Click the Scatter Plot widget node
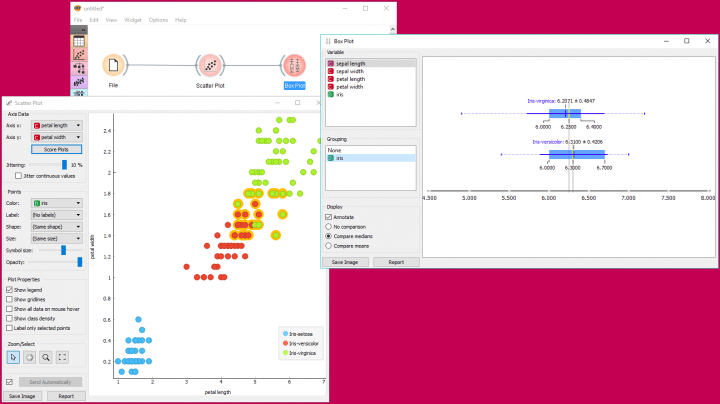The height and width of the screenshot is (404, 720). click(x=210, y=65)
